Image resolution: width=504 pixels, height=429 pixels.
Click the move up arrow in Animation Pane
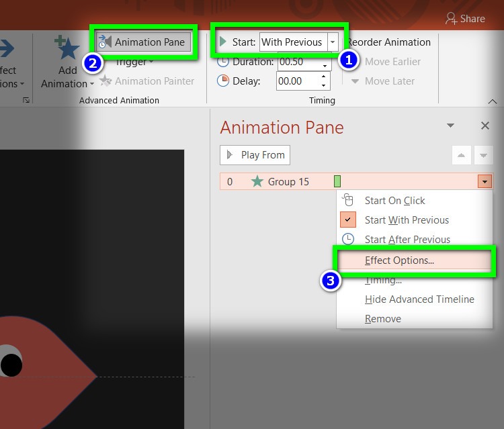click(x=461, y=155)
